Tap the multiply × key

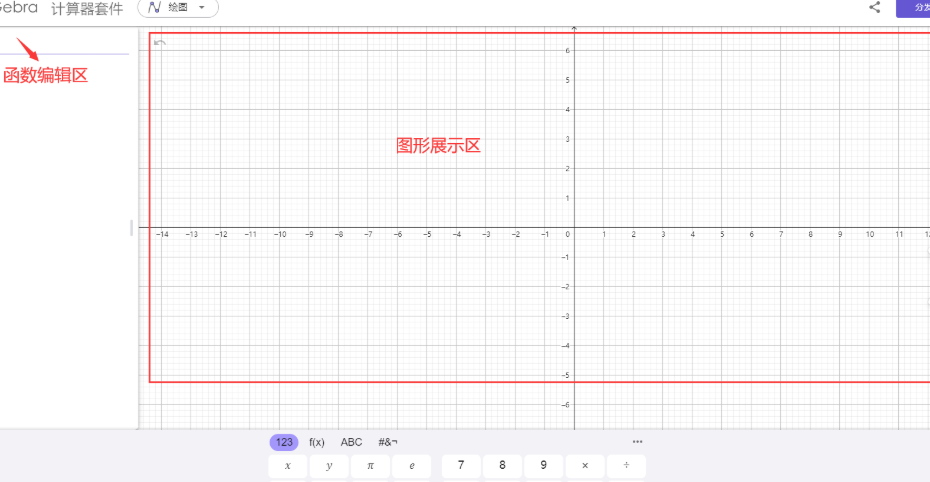(585, 466)
